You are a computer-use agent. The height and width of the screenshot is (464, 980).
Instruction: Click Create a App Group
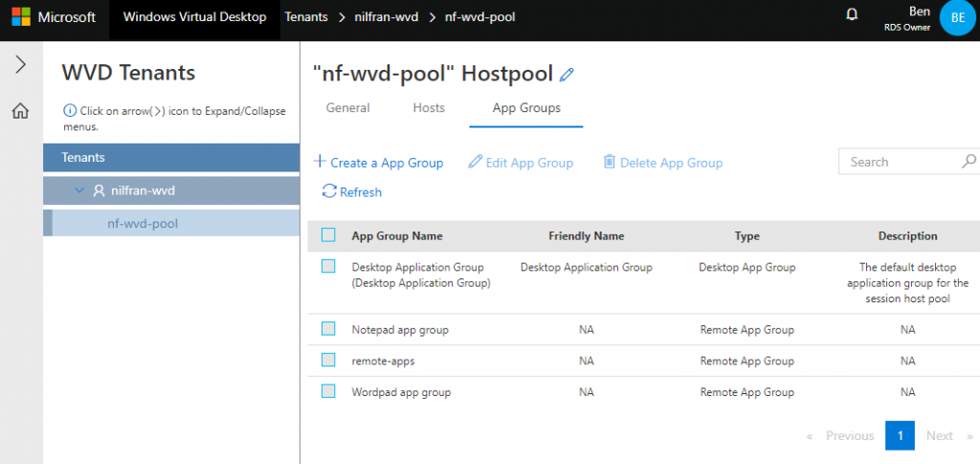tap(378, 163)
